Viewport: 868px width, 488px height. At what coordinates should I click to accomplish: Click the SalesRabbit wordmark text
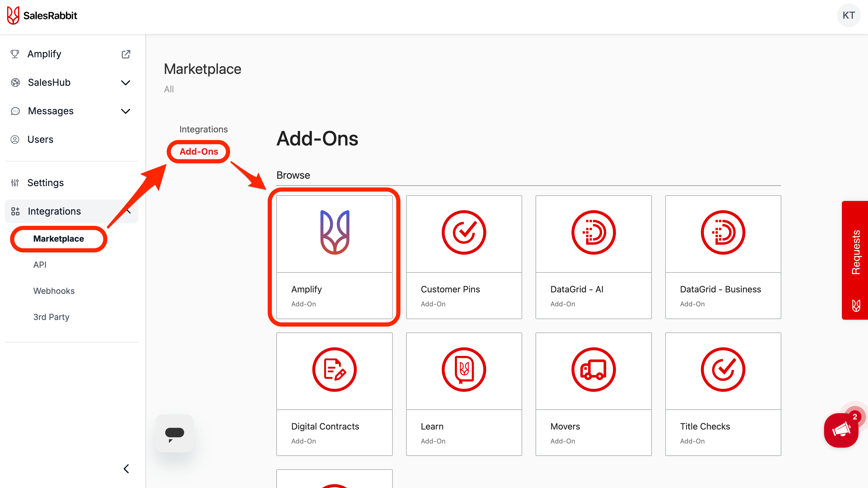pos(50,15)
